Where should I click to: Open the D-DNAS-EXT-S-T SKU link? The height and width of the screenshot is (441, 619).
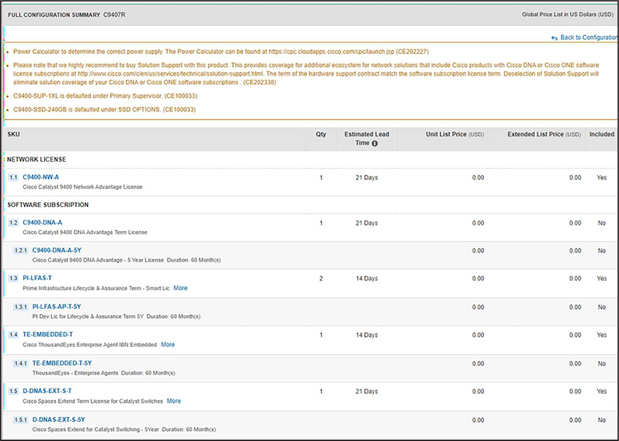click(x=47, y=391)
